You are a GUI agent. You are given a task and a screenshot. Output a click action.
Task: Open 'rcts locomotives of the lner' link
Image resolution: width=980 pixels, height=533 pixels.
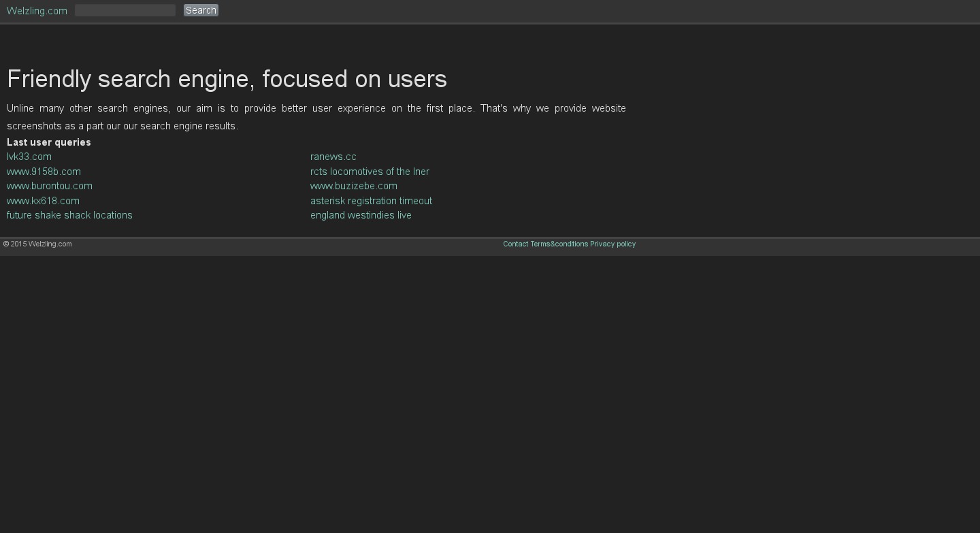370,172
